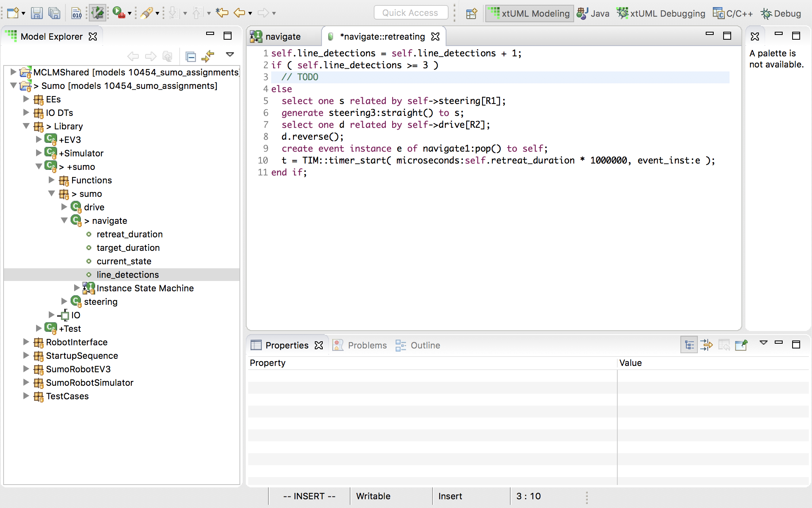812x508 pixels.
Task: Toggle the highlighted model-check toolbar button
Action: coord(98,13)
